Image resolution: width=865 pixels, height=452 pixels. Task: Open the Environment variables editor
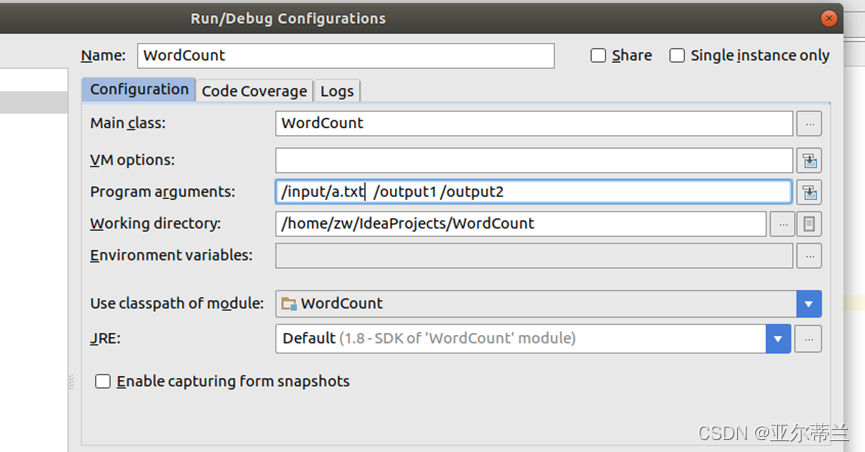coord(809,255)
